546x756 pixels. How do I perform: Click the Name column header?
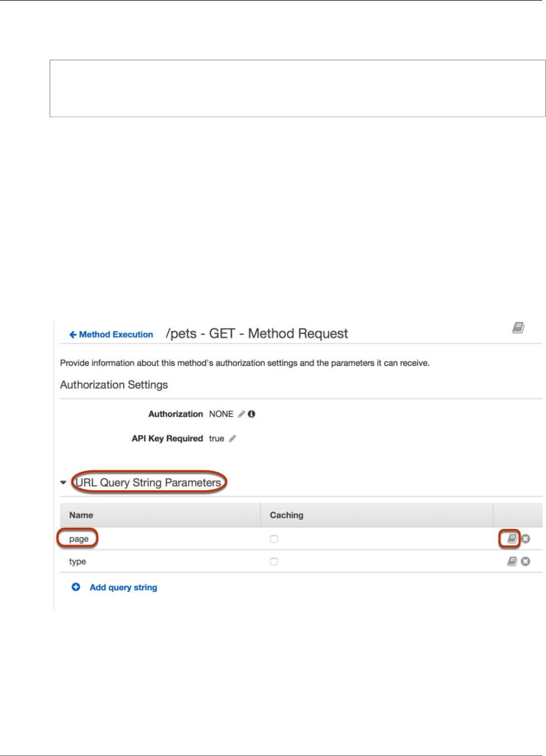tap(81, 515)
